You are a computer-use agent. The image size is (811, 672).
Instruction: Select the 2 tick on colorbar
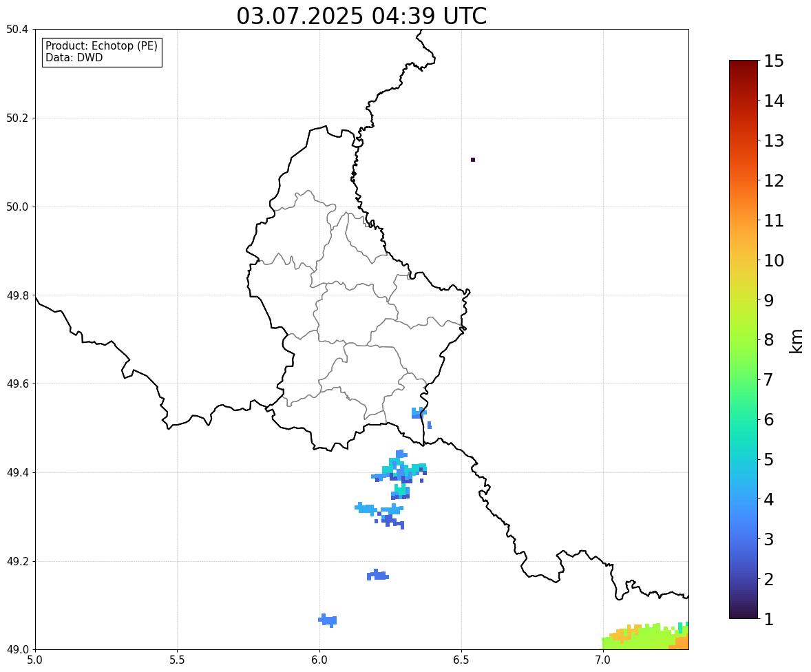click(x=769, y=579)
